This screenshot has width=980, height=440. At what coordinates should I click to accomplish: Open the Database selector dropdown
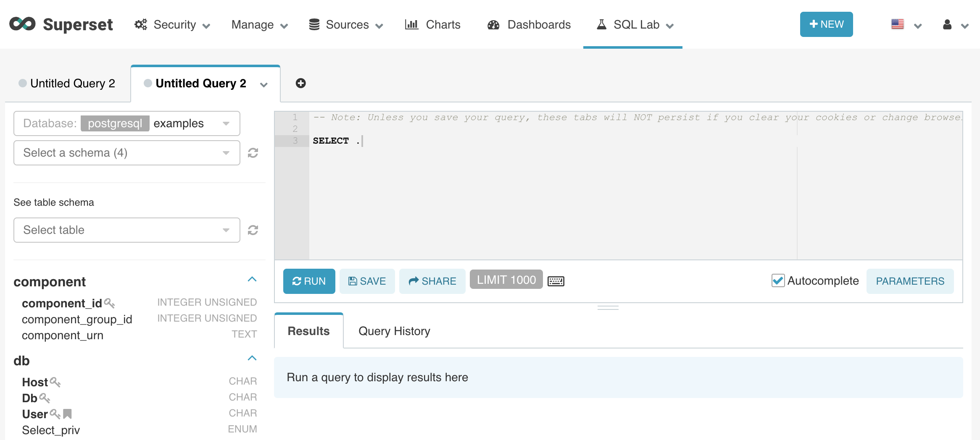tap(127, 123)
